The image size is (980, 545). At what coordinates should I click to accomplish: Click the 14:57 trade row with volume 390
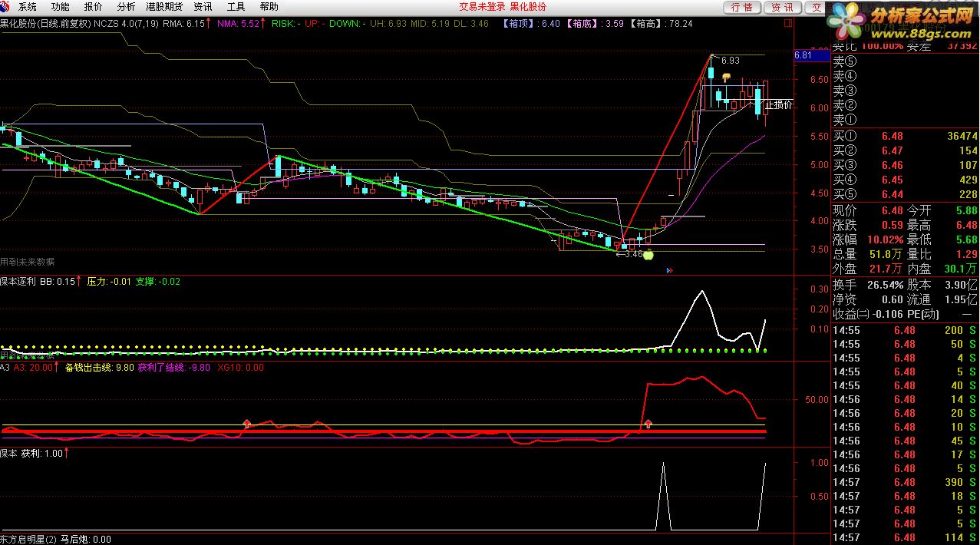click(906, 482)
